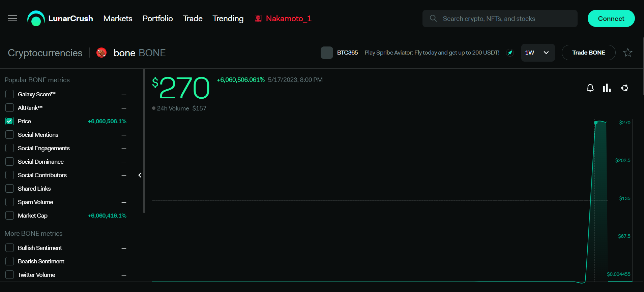Collapse the metrics sidebar panel
This screenshot has height=292, width=644.
[140, 175]
